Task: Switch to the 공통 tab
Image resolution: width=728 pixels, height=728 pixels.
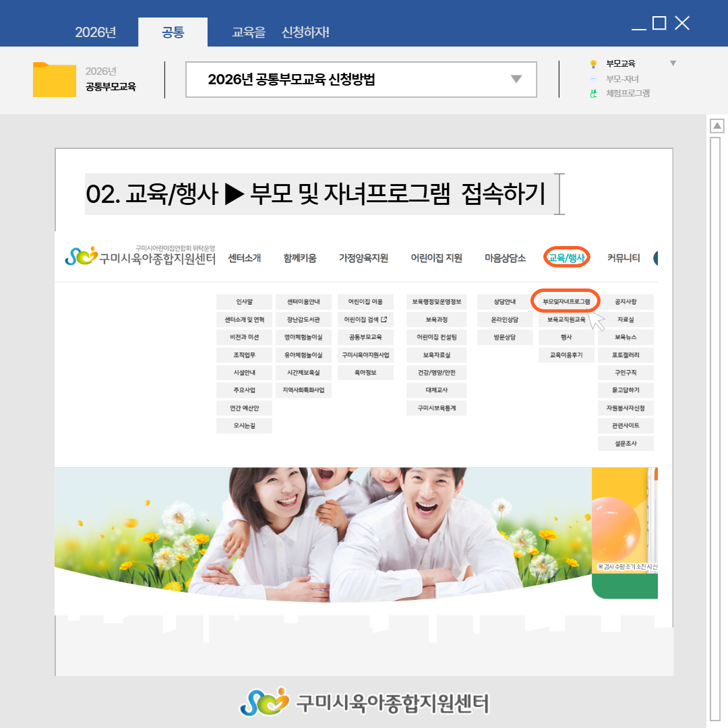Action: 173,32
